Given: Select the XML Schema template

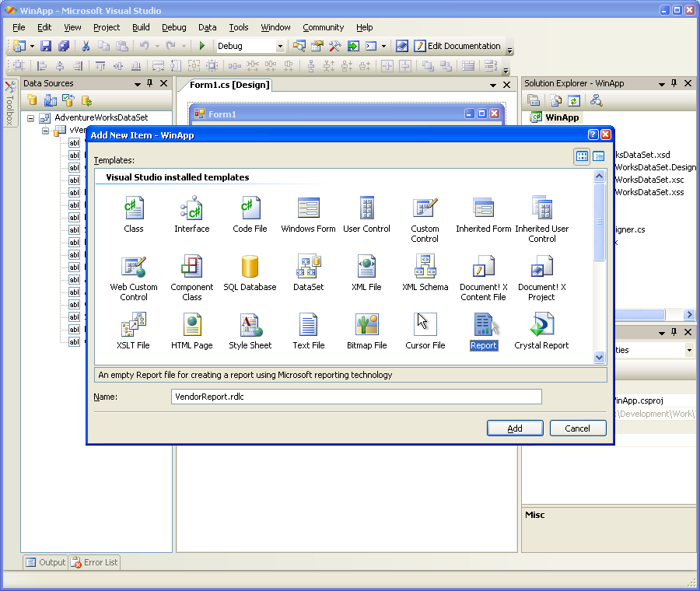Looking at the screenshot, I should tap(425, 267).
